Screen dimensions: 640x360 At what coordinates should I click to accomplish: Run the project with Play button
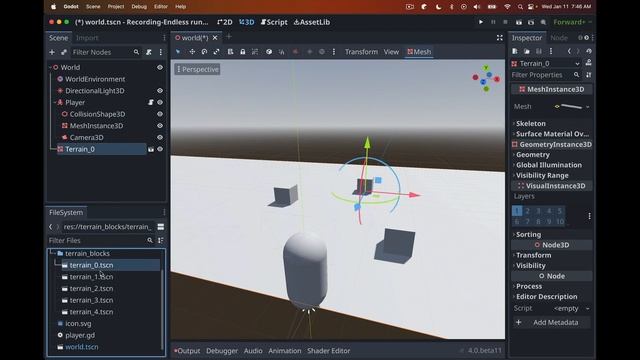(481, 22)
